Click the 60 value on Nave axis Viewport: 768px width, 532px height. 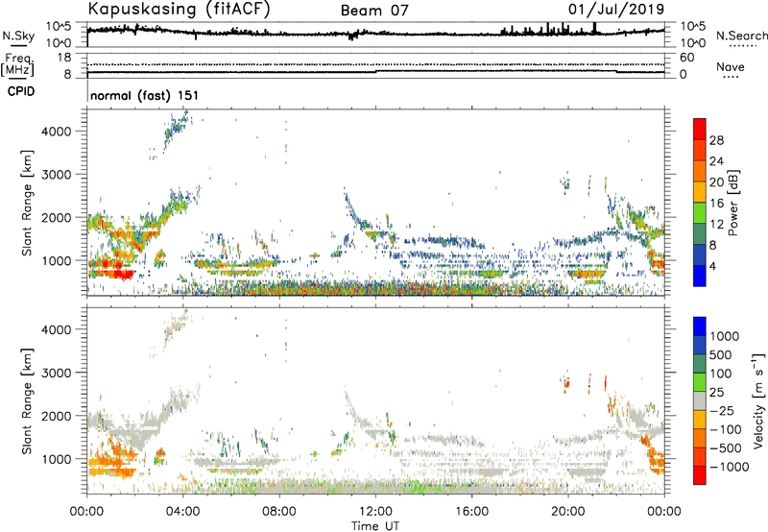(686, 58)
